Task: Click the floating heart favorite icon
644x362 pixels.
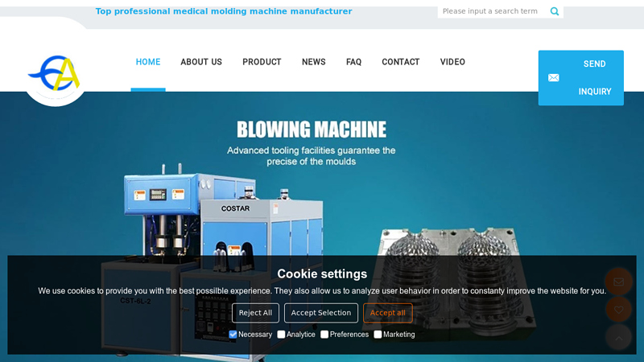Action: [x=618, y=310]
